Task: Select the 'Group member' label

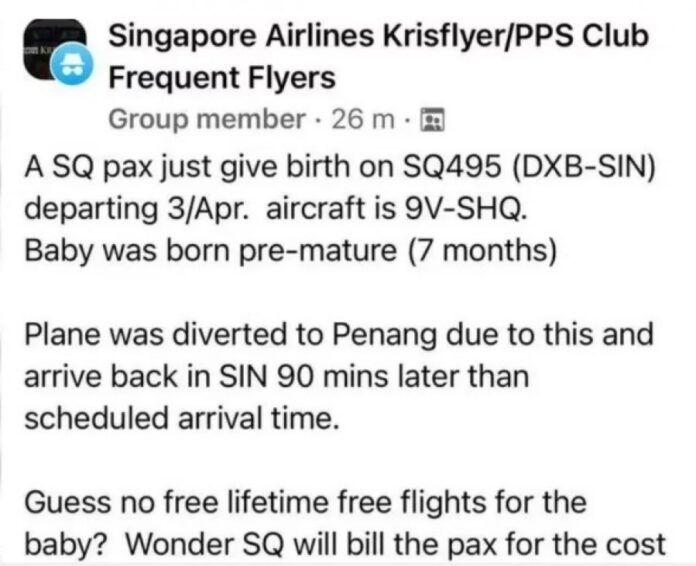Action: tap(207, 119)
